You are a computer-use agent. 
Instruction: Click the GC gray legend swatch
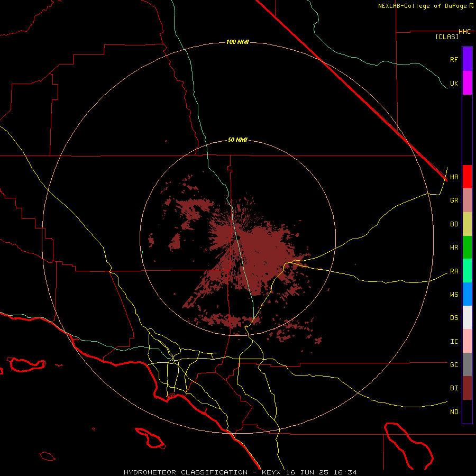[467, 364]
